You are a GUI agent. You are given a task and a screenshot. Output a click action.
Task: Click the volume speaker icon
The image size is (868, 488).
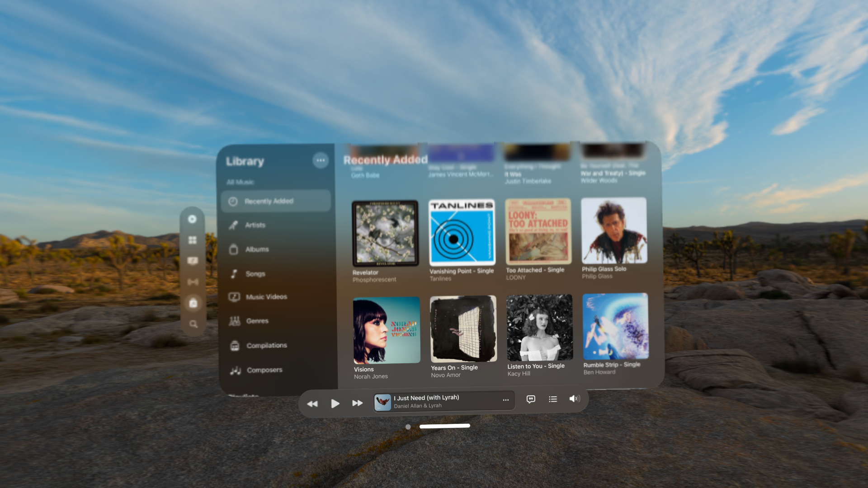[x=574, y=399]
